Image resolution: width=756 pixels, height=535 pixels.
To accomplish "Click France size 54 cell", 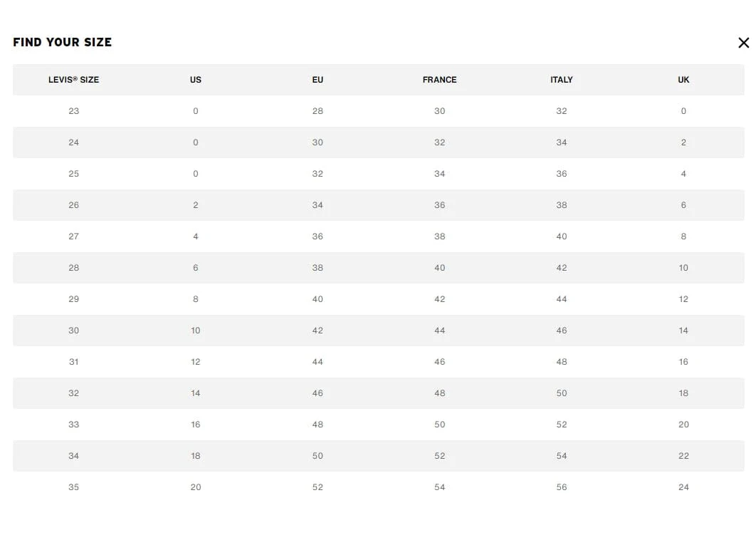I will point(439,487).
